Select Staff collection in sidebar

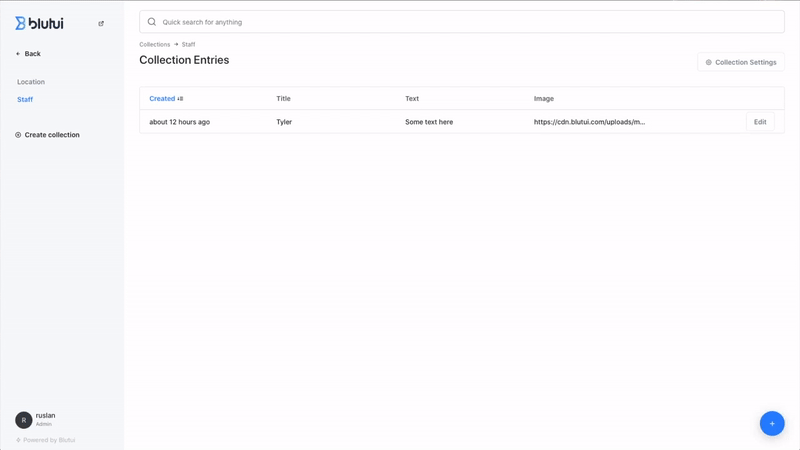coord(25,100)
